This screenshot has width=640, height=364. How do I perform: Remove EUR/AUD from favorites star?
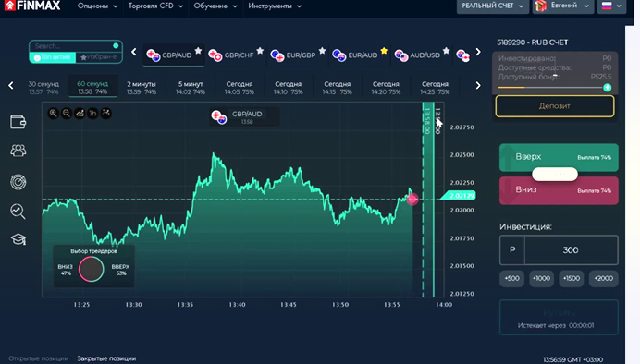[384, 51]
